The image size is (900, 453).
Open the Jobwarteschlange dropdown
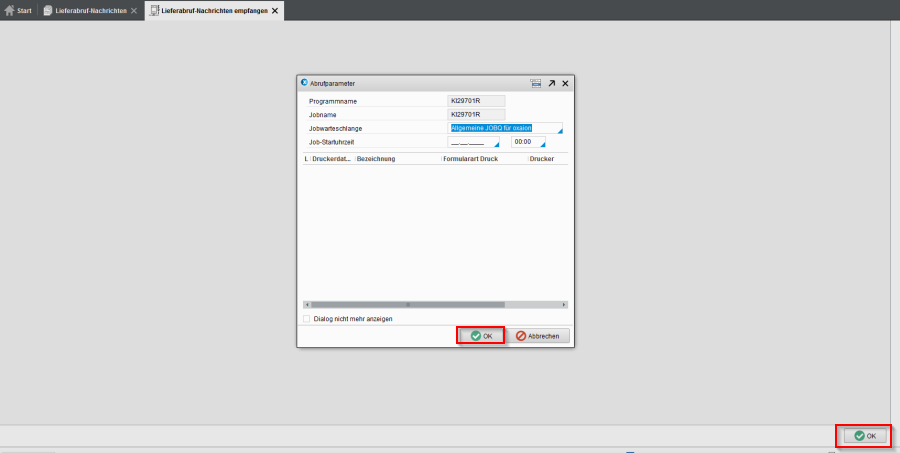[559, 131]
